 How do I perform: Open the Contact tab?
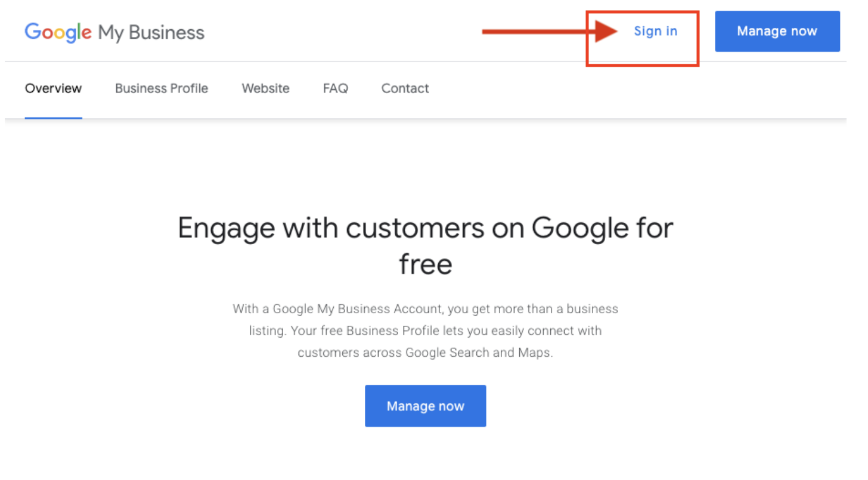[405, 89]
